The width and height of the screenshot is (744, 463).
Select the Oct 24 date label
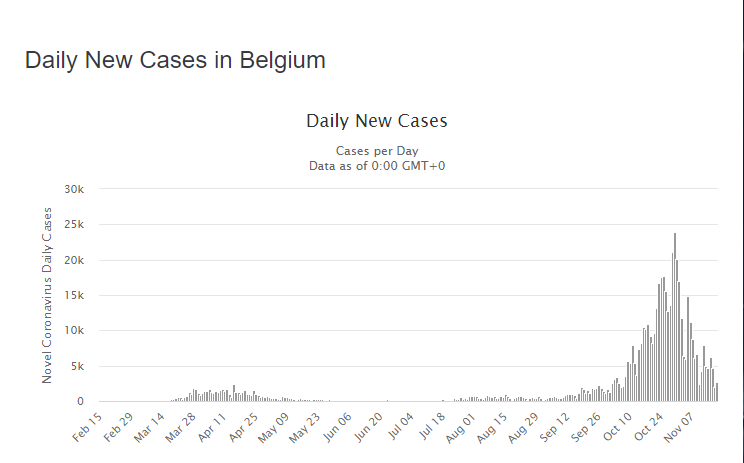coord(651,427)
